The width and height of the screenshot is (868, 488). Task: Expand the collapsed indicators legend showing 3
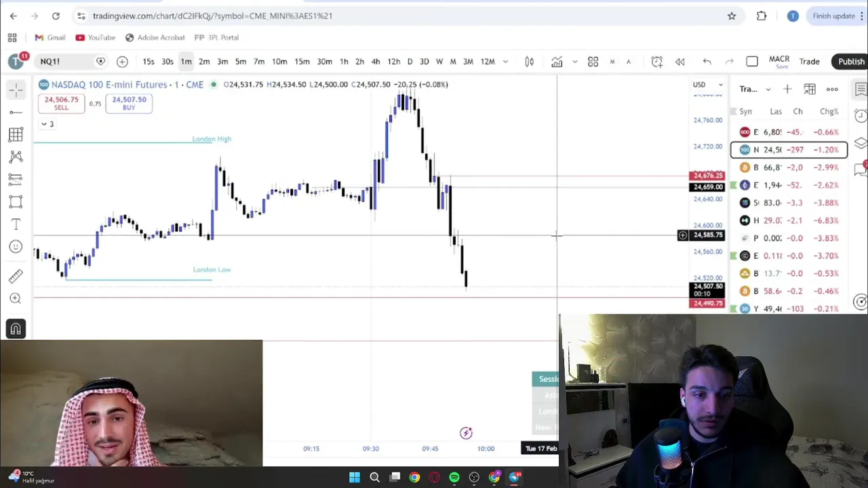click(x=47, y=124)
